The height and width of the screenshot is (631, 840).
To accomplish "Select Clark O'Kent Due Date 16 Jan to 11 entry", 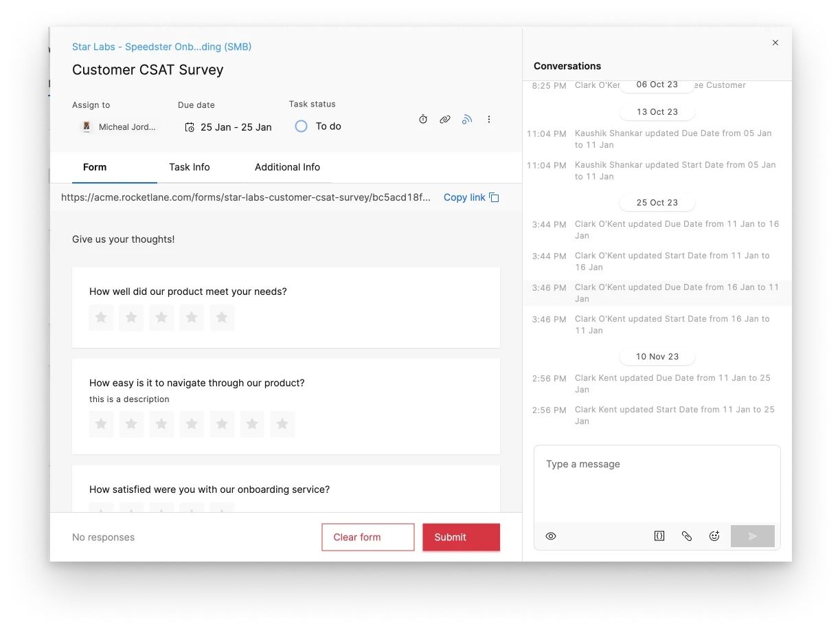I will point(657,294).
